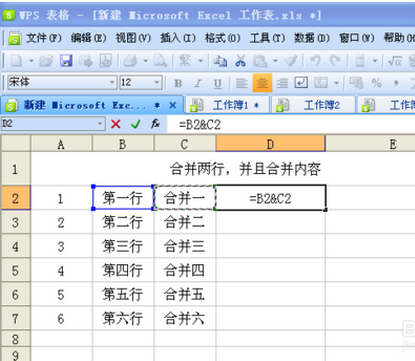Open the 编辑(E) menu
The height and width of the screenshot is (361, 415).
[89, 38]
